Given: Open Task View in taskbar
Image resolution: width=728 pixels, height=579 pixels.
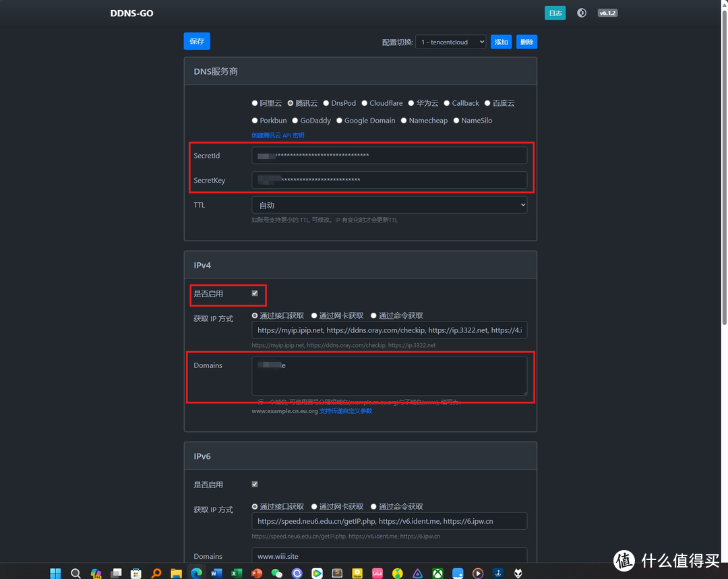Looking at the screenshot, I should [116, 573].
